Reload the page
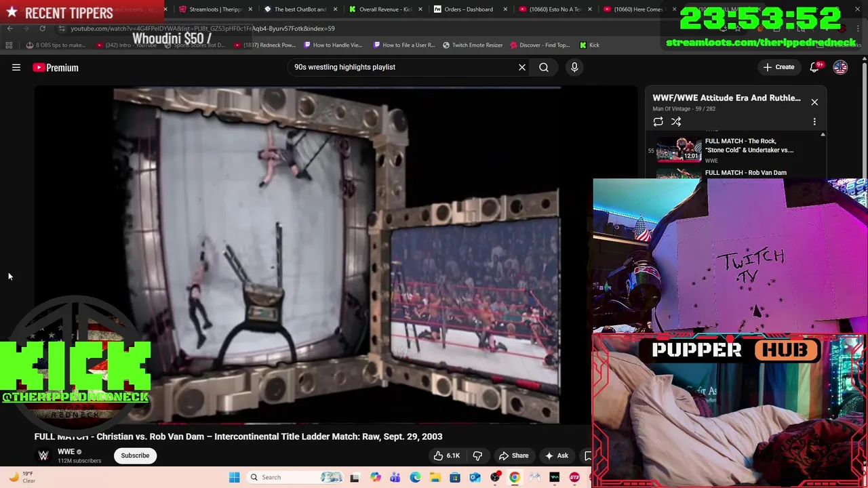868x488 pixels. (42, 28)
